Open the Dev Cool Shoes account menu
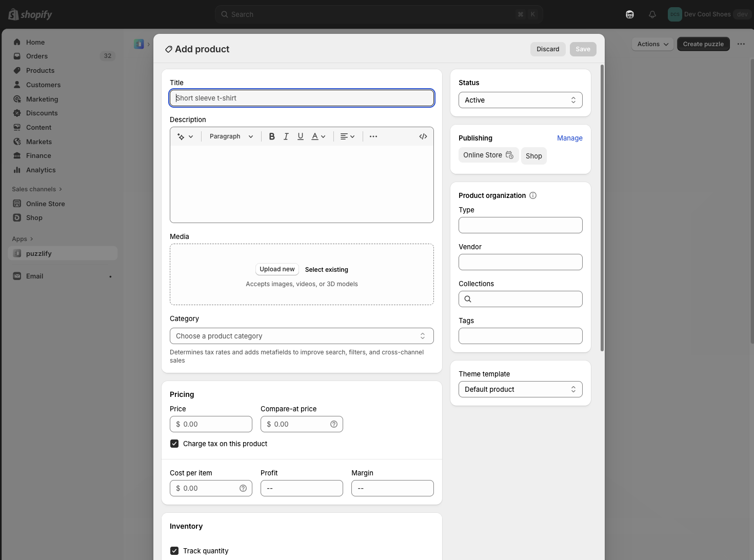Screen dimensions: 754x560 [x=709, y=14]
